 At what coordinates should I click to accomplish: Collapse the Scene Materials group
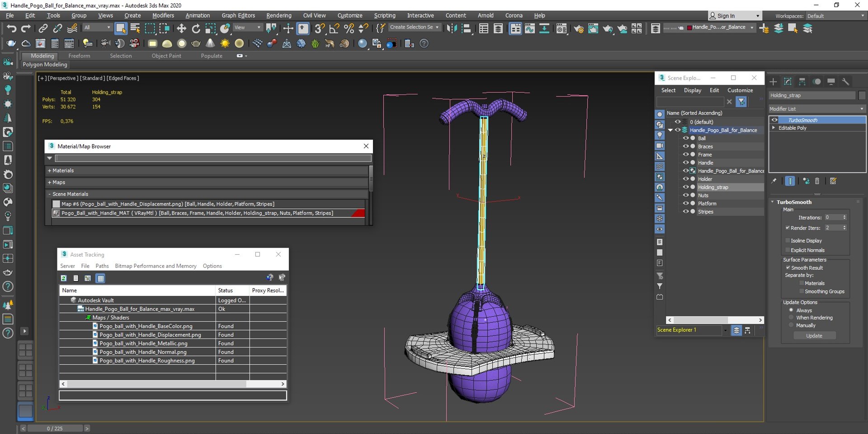point(49,194)
